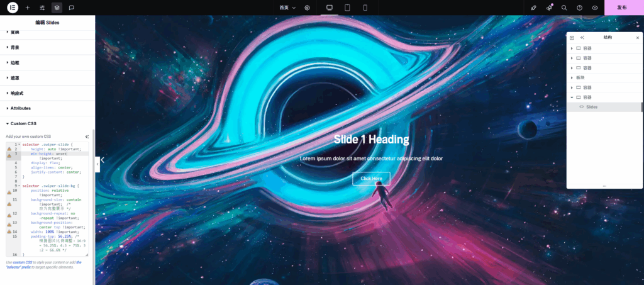Open the notes comment icon
The height and width of the screenshot is (285, 644).
point(71,8)
